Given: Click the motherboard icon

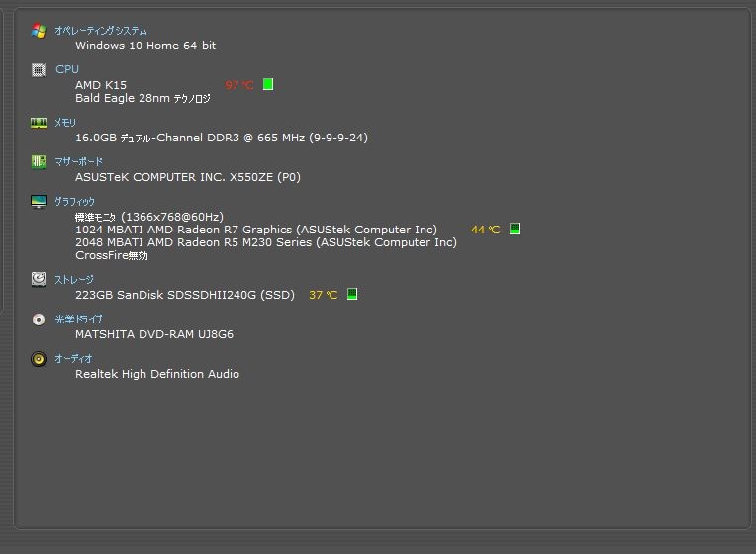Looking at the screenshot, I should point(39,161).
